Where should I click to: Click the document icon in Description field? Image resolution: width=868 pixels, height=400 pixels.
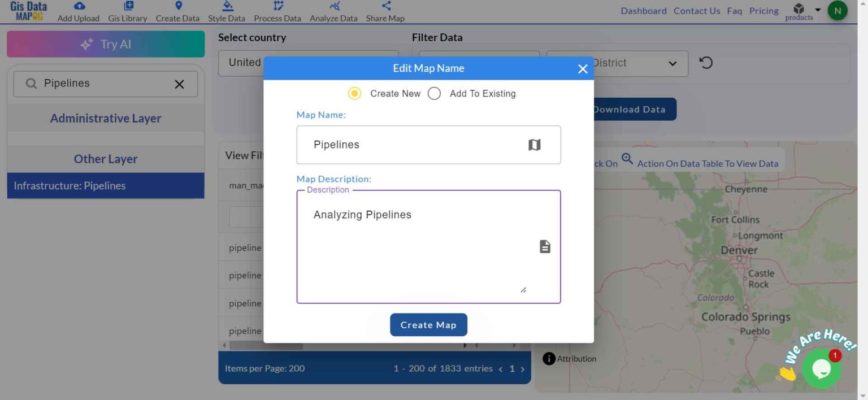click(545, 246)
